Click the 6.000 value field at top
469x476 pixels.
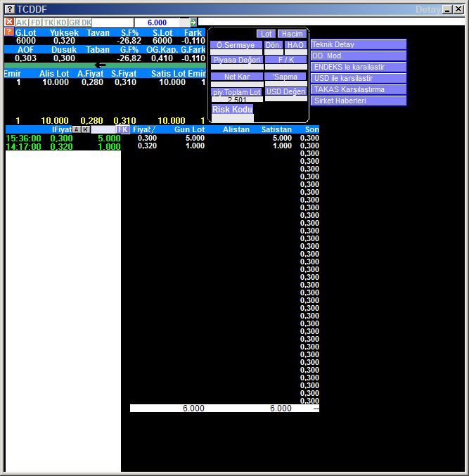[157, 22]
